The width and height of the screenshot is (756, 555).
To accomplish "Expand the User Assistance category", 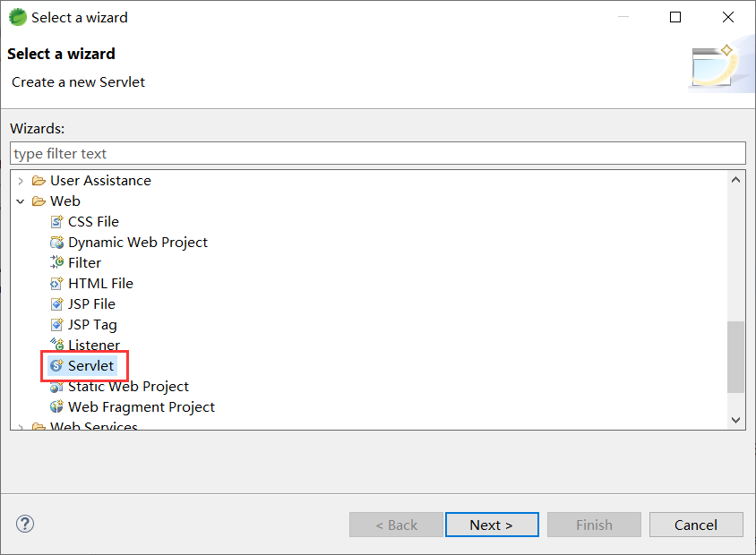I will 21,181.
